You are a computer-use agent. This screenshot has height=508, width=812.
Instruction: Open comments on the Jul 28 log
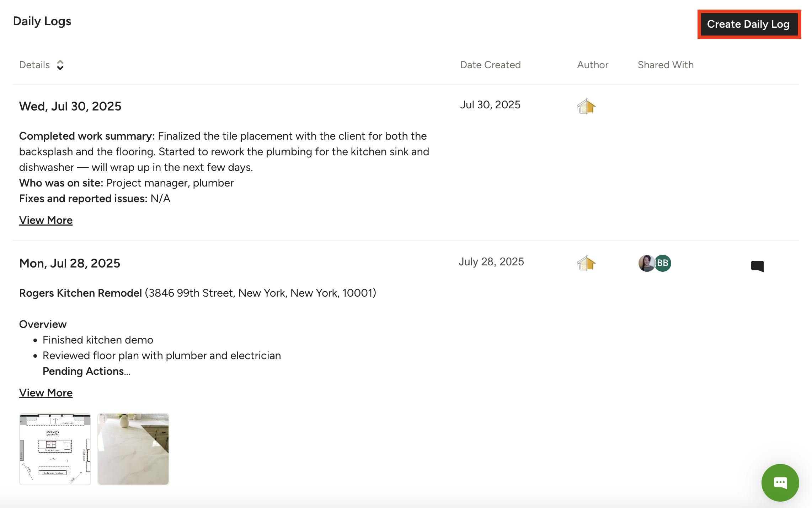pyautogui.click(x=757, y=266)
